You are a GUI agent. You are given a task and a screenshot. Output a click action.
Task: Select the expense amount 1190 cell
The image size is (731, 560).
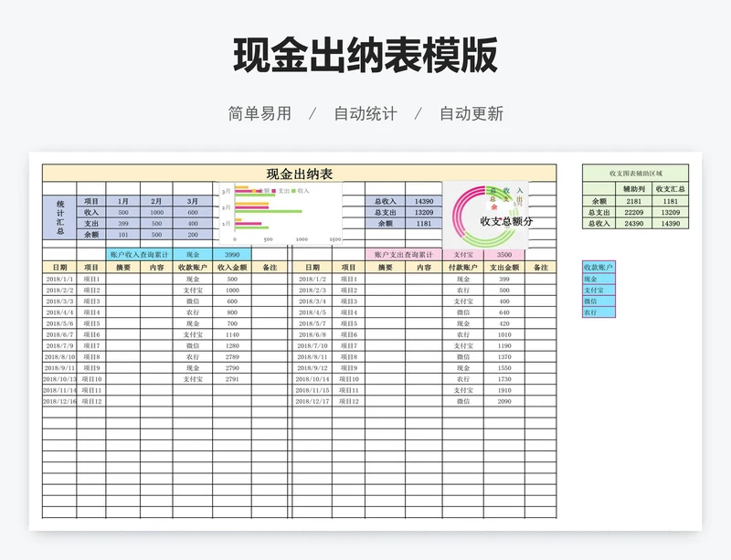[x=504, y=346]
